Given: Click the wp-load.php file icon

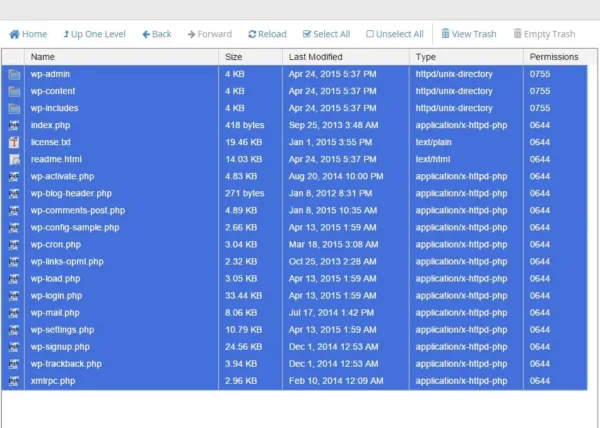Looking at the screenshot, I should tap(14, 279).
